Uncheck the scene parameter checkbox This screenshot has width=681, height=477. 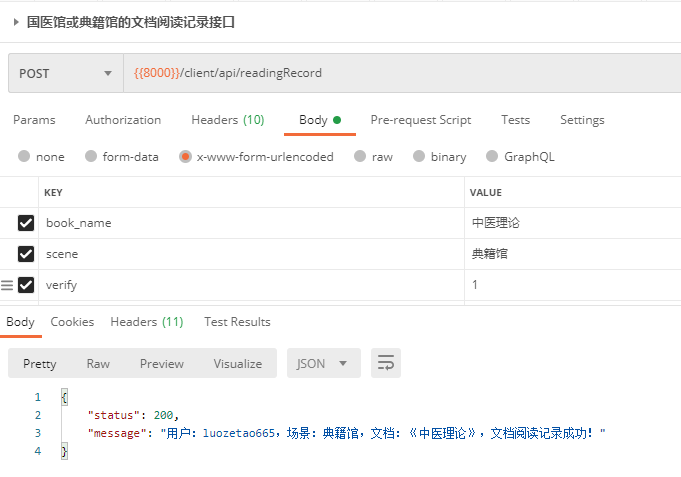tap(26, 254)
